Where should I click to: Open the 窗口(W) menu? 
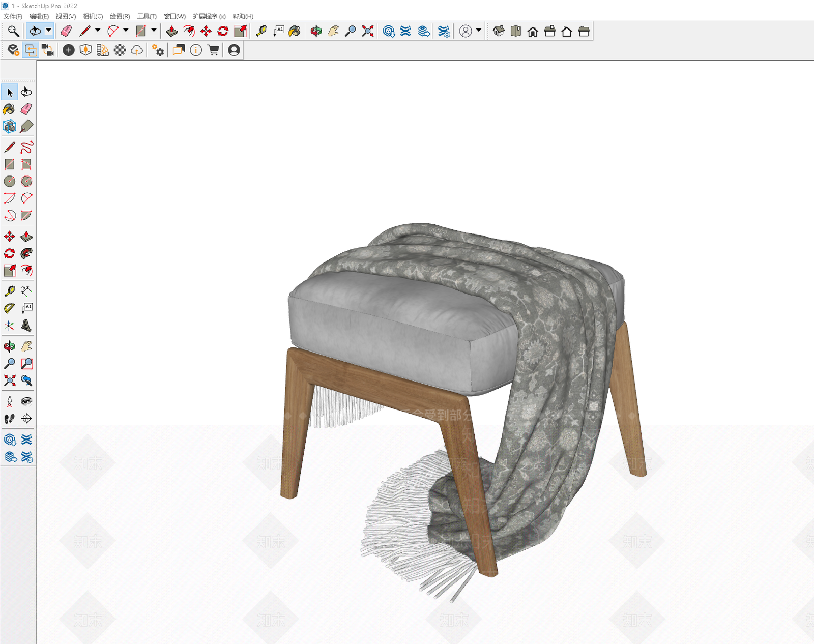[175, 16]
